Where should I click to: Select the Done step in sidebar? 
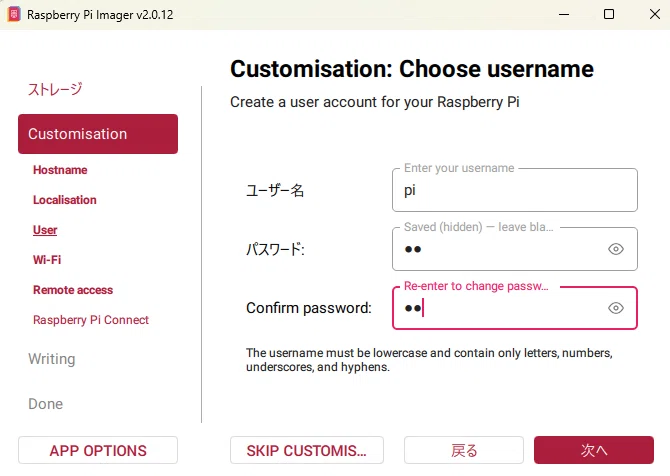point(46,404)
